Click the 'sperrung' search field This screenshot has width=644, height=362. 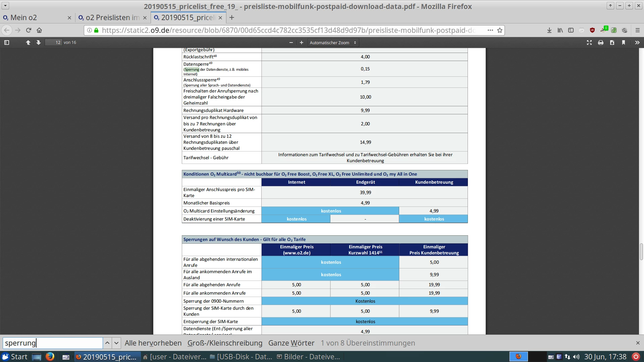pos(53,343)
